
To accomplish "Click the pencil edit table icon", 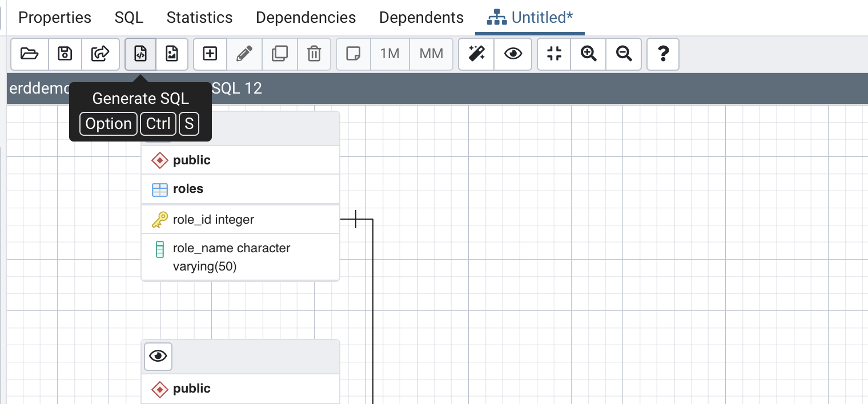I will coord(244,54).
